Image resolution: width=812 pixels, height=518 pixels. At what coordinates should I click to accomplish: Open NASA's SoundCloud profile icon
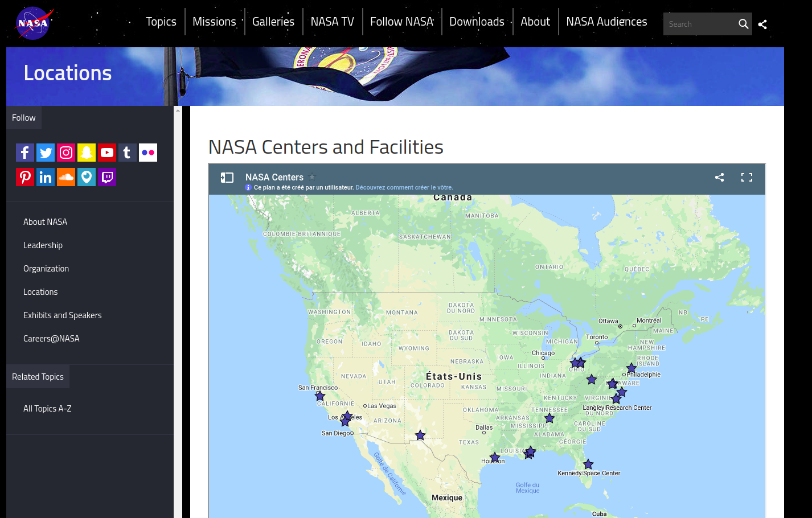click(x=65, y=177)
